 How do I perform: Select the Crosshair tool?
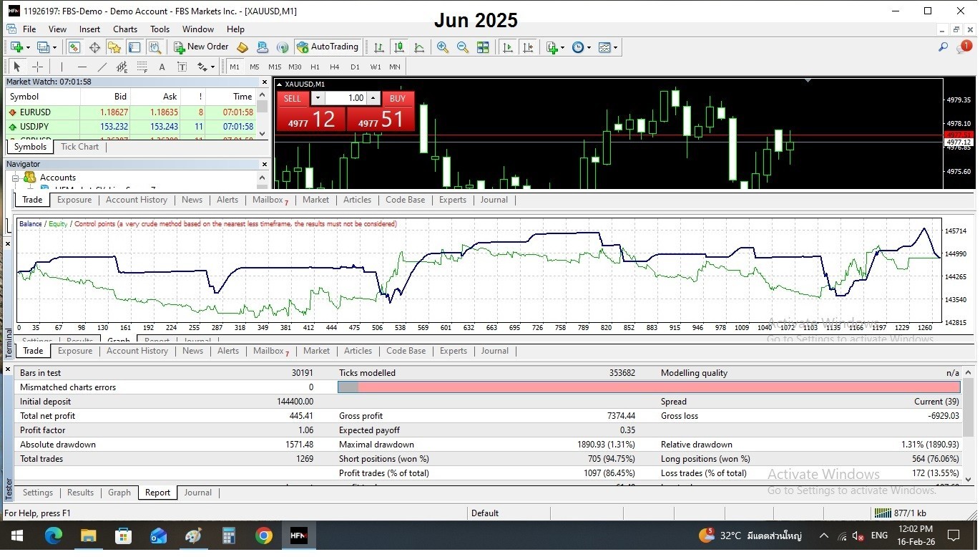click(x=38, y=67)
